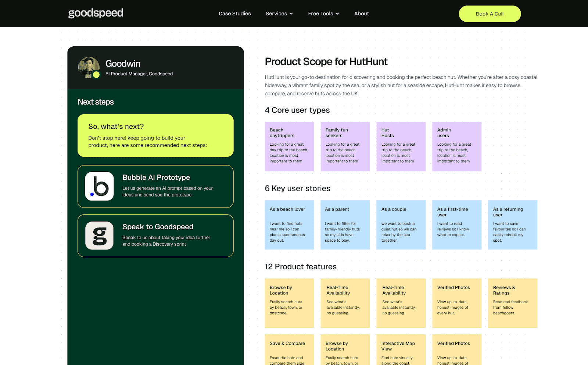Click the Book A Call button
This screenshot has width=588, height=365.
click(490, 14)
